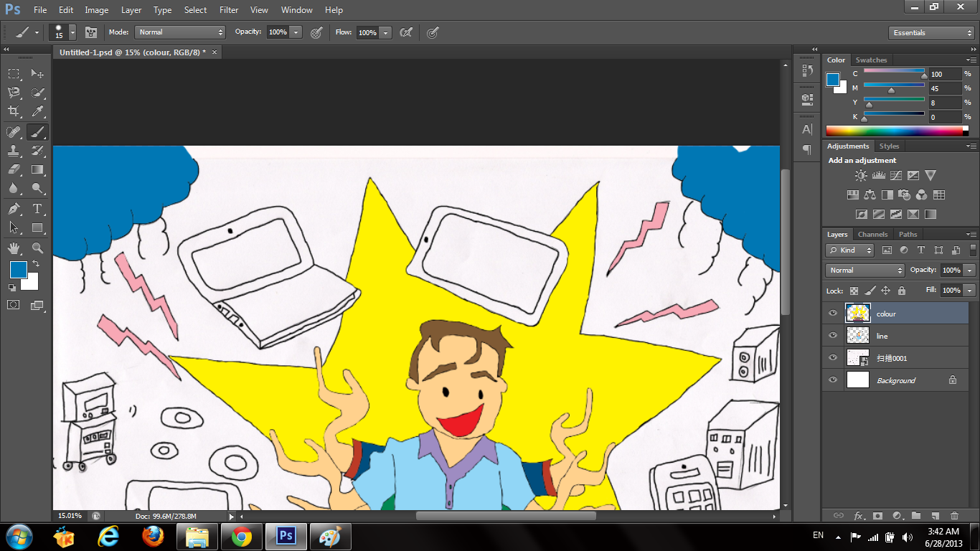Click the Opacity value field in options bar

pos(278,32)
